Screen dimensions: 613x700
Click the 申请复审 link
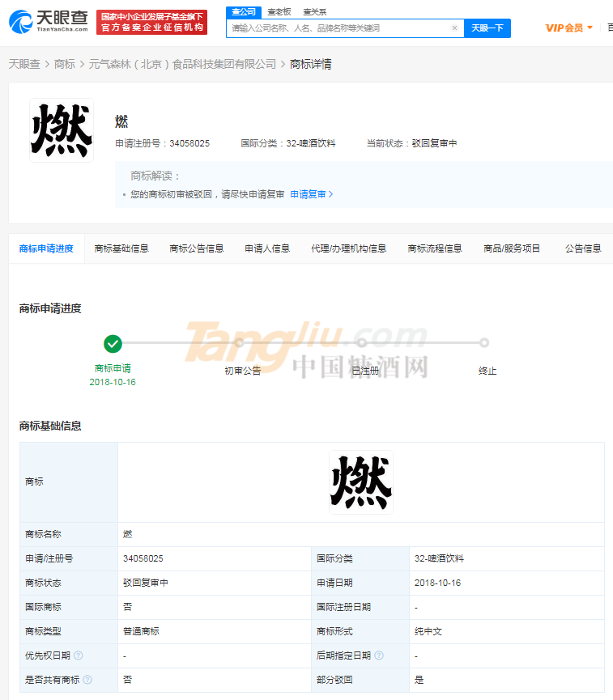coord(312,194)
